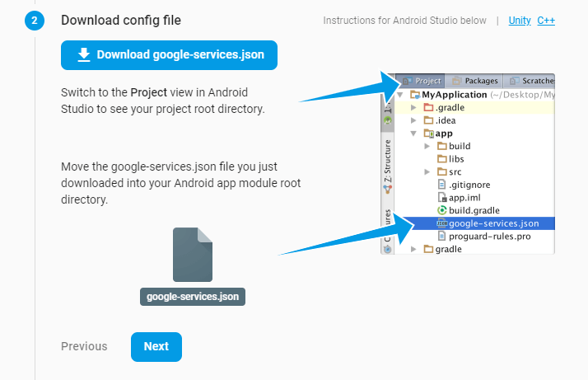Open the Unity instructions link
Screen dimensions: 588x380
pyautogui.click(x=520, y=21)
